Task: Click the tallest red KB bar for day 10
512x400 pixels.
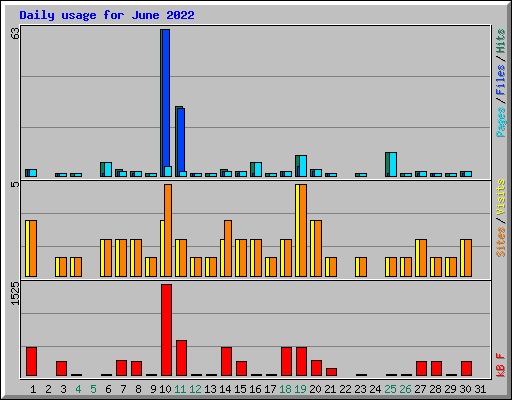Action: pos(166,330)
